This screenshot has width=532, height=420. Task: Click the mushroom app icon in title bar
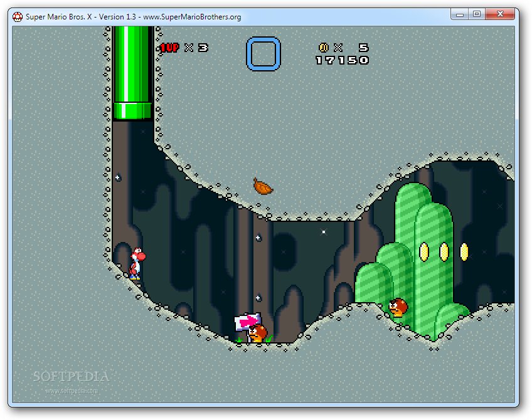[x=18, y=16]
